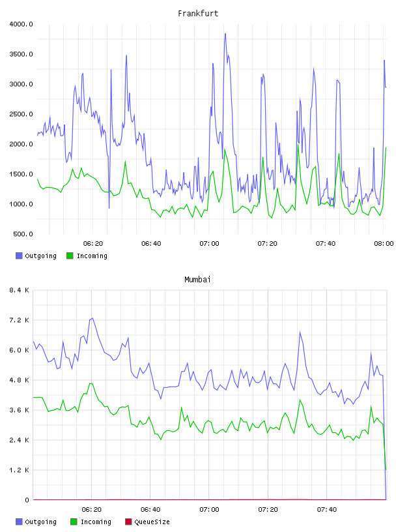The width and height of the screenshot is (396, 532).
Task: Click the 06:20 time label under Frankfurt chart
Action: [93, 244]
